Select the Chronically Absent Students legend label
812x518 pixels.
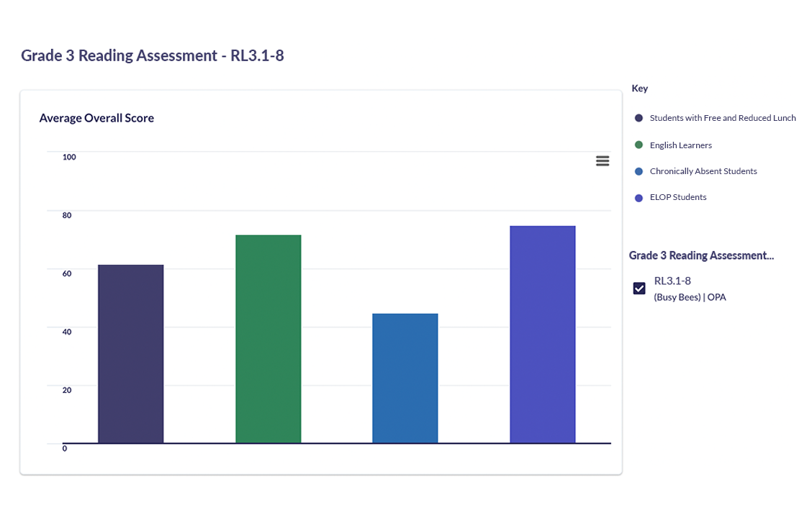click(703, 171)
